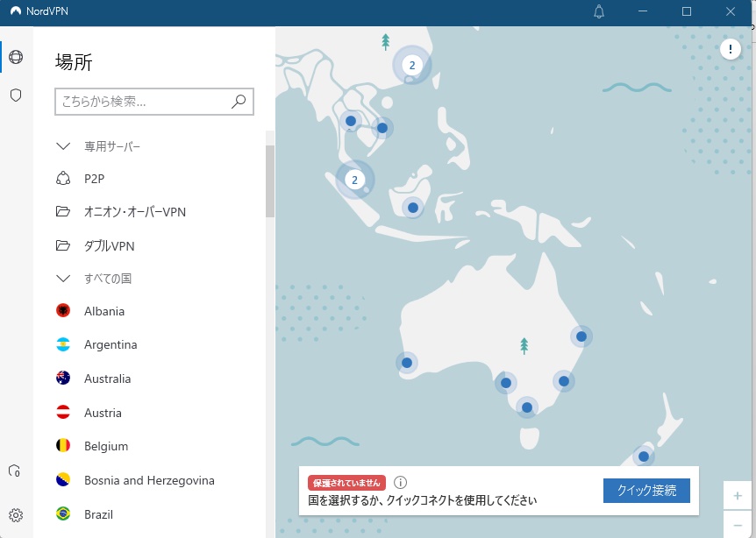Open the cluster of 2 near Malaysia

point(355,180)
